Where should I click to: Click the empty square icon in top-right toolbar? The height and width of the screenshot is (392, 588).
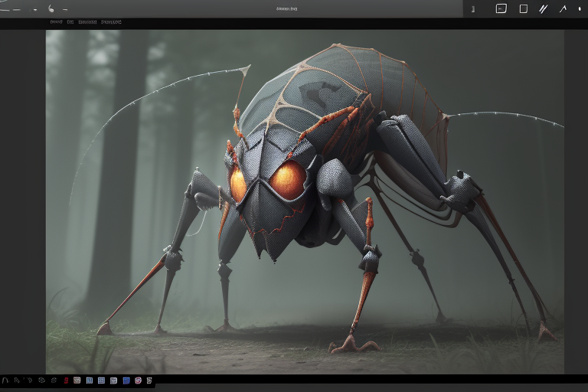click(x=524, y=9)
